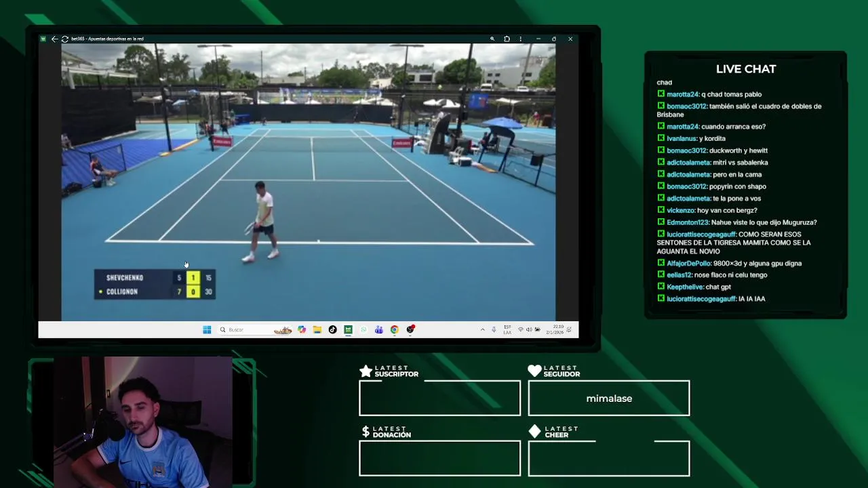Reload the bet365 page
Screen dimensions: 868x488
[x=64, y=39]
